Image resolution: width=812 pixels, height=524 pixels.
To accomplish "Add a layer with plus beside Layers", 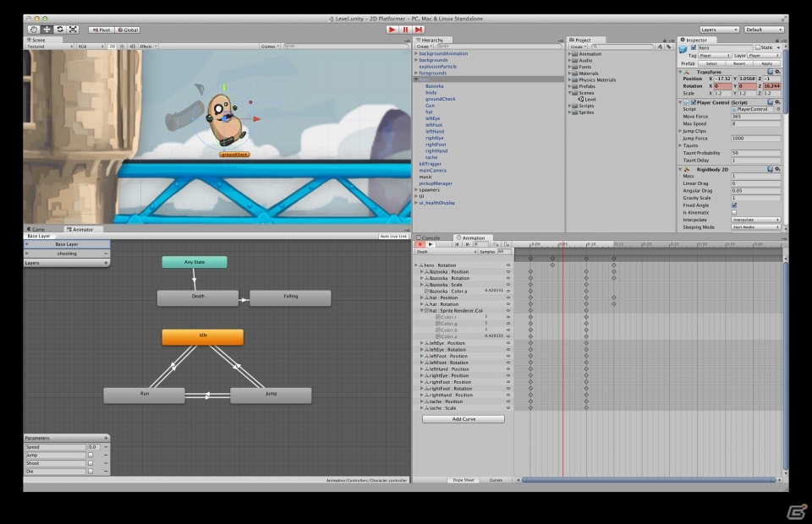I will coord(106,263).
